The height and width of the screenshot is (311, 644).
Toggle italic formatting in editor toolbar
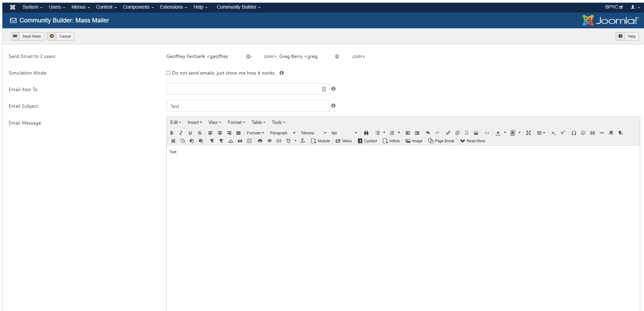(x=181, y=133)
